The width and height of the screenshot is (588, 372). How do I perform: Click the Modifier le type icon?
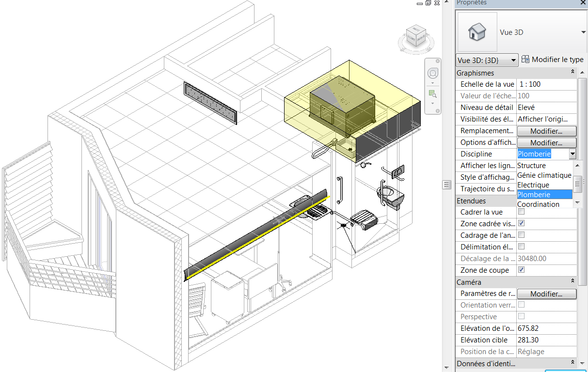point(525,60)
